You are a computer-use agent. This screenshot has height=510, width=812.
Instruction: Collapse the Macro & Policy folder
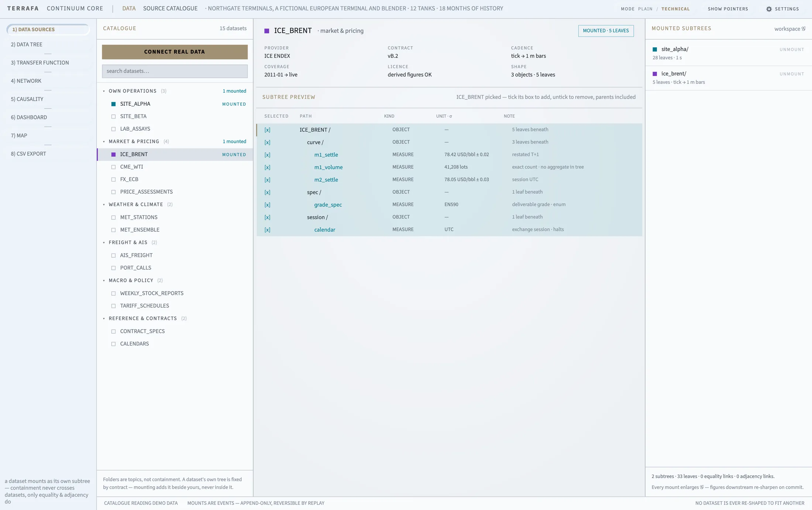click(x=104, y=281)
